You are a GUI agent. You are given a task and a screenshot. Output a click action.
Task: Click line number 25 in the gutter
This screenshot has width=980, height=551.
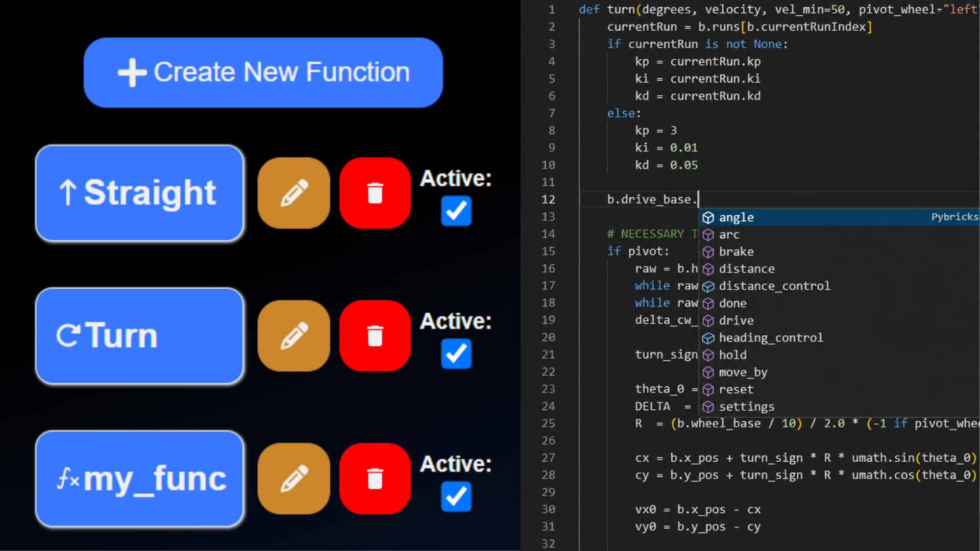click(x=548, y=423)
